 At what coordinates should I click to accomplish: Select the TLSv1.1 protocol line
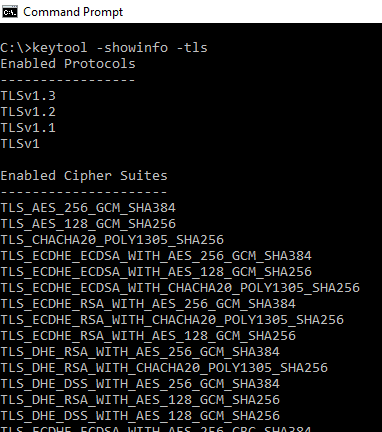coord(28,128)
